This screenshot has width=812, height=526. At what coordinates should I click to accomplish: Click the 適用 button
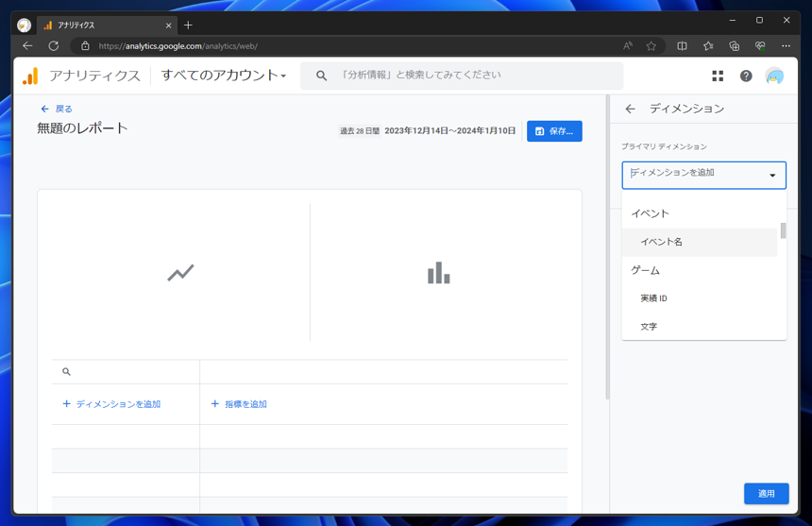767,493
